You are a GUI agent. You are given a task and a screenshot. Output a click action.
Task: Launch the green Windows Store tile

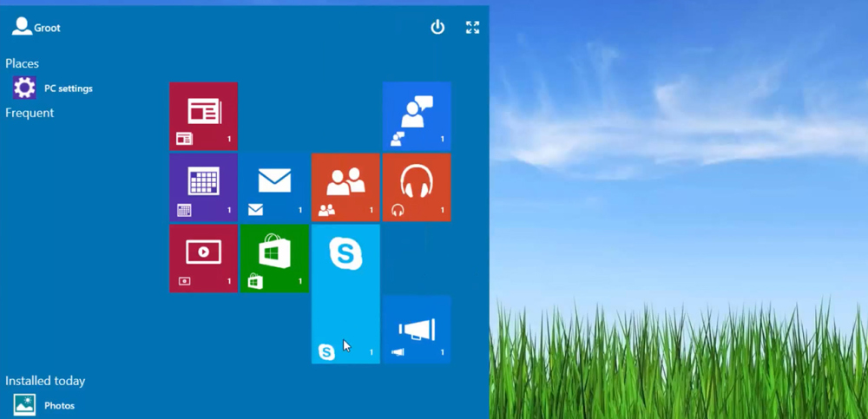coord(274,259)
